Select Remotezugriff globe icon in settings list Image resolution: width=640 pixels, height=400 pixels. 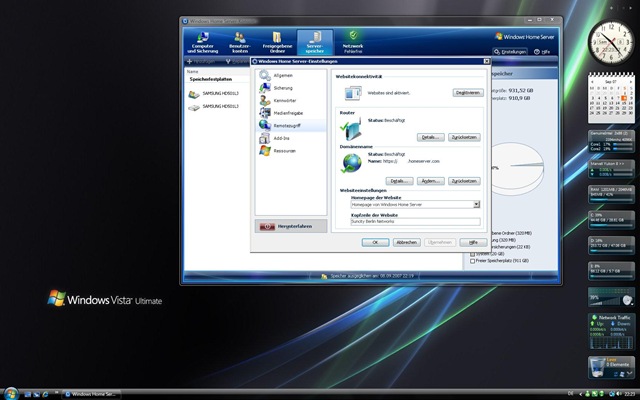point(265,125)
